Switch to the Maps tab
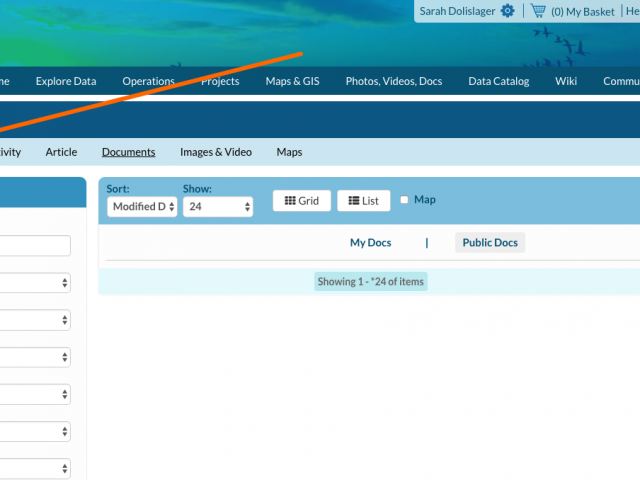The width and height of the screenshot is (640, 480). point(289,152)
